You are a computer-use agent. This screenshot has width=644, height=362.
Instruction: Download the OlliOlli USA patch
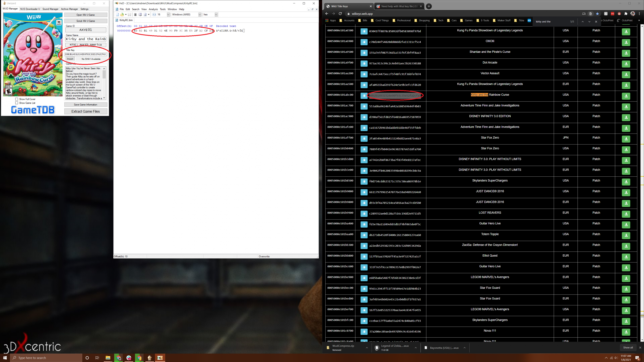[626, 42]
